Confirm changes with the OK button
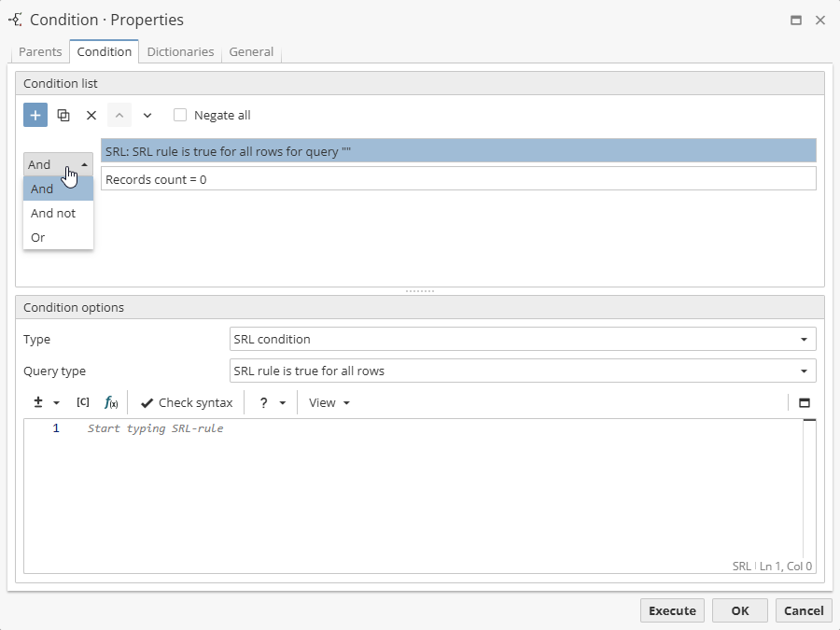Image resolution: width=840 pixels, height=630 pixels. pos(739,610)
